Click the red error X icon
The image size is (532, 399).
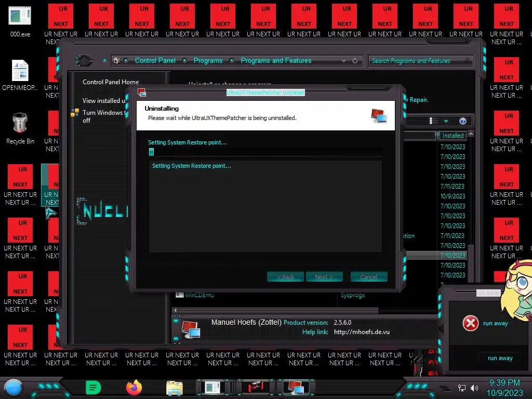click(471, 323)
